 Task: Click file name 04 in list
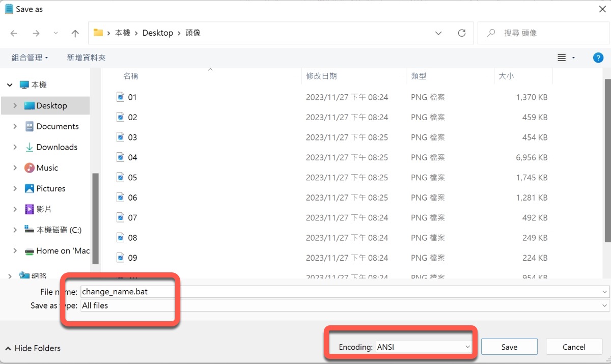[x=132, y=158]
